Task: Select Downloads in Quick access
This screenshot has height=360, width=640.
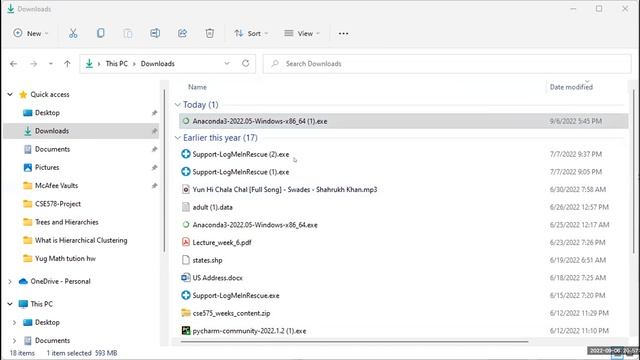Action: click(81, 131)
